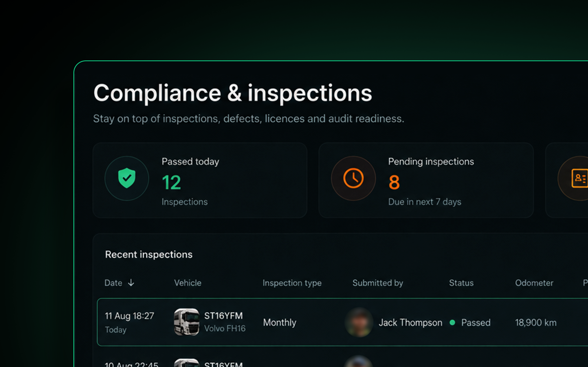Click the Volvo FH16 truck thumbnail
The image size is (588, 367).
[x=187, y=322]
